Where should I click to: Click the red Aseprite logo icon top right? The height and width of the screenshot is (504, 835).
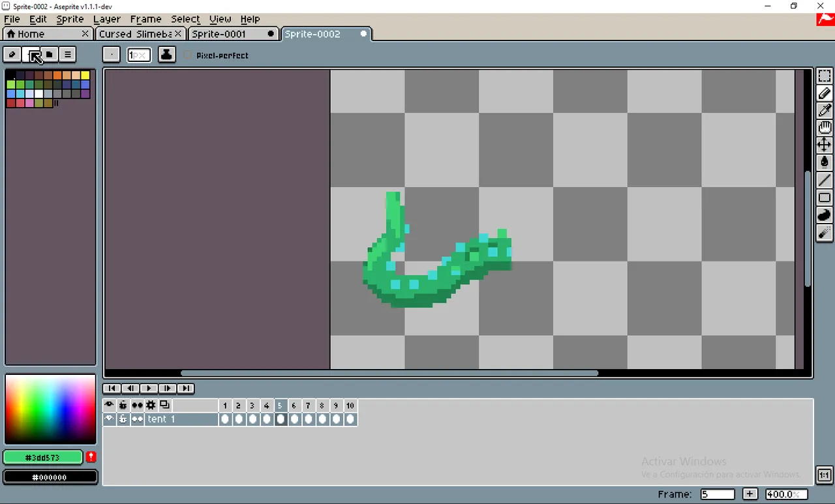coord(825,19)
